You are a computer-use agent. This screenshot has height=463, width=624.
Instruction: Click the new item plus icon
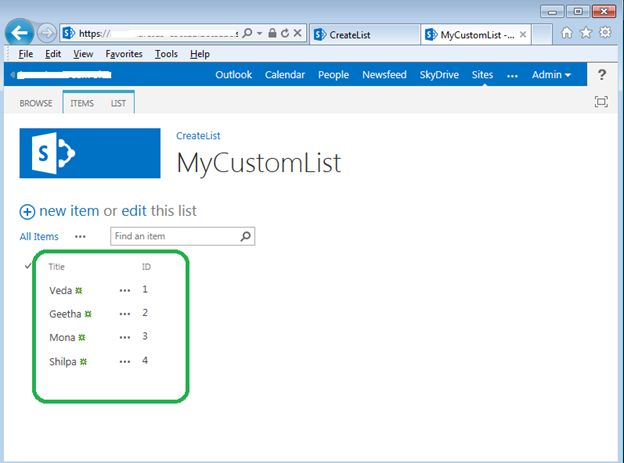pos(27,212)
